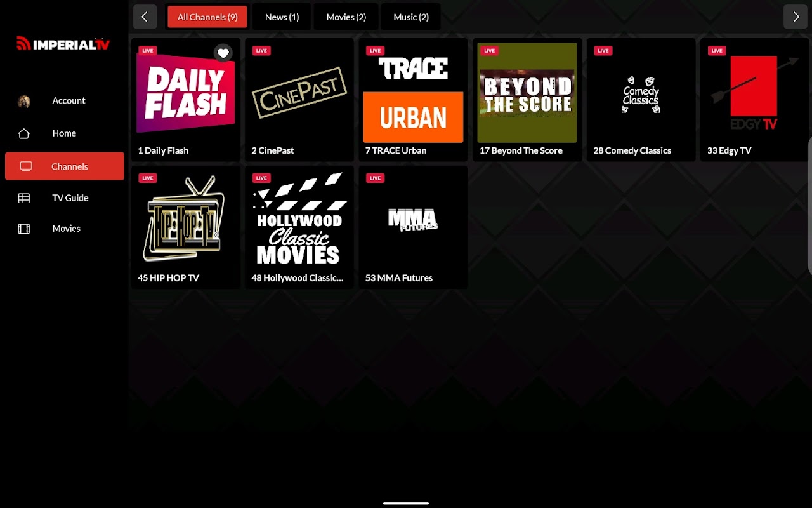Tap the Android navigation pill at bottom

406,503
